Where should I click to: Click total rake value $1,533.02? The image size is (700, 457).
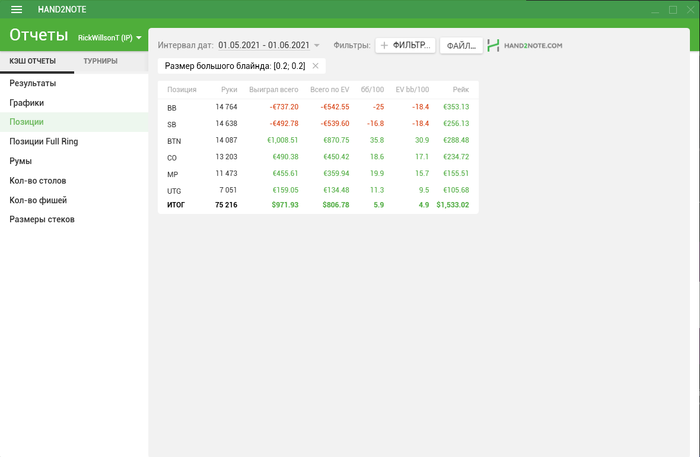pyautogui.click(x=453, y=205)
